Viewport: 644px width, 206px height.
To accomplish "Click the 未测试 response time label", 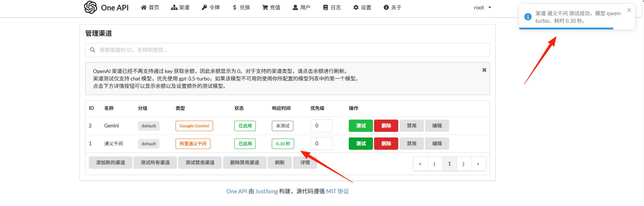I will pyautogui.click(x=283, y=126).
